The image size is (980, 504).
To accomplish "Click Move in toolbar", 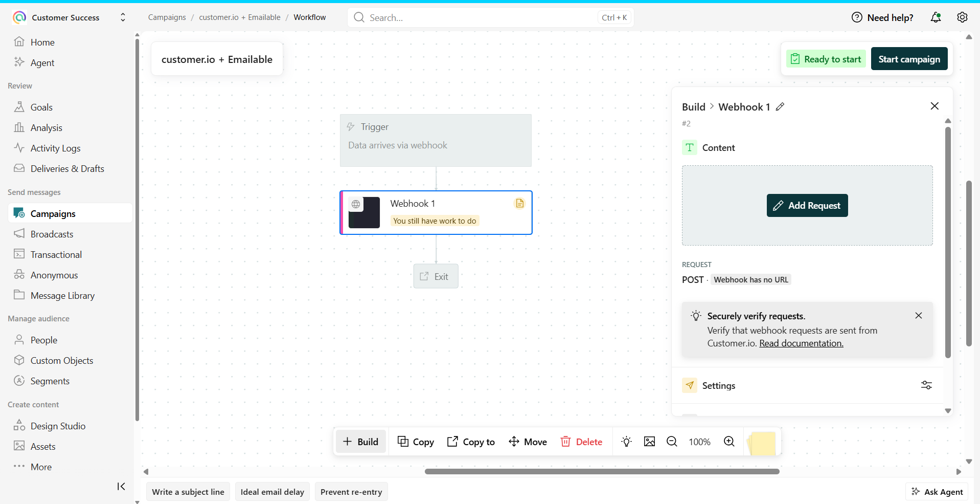I will coord(528,442).
